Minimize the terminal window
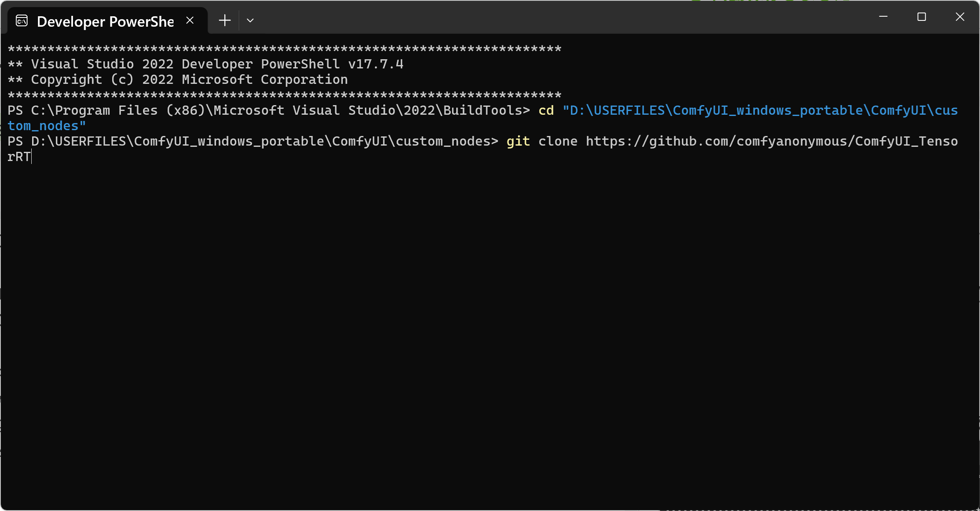The image size is (980, 511). 884,17
